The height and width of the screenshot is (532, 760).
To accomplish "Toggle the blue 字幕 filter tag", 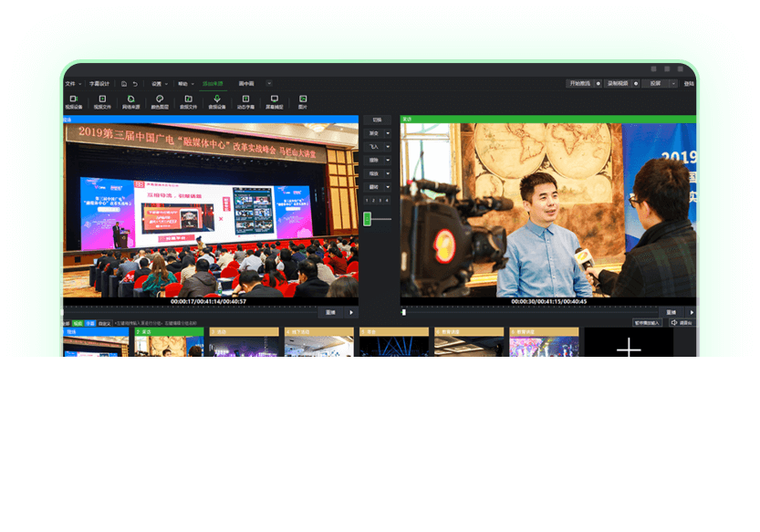I will point(90,323).
